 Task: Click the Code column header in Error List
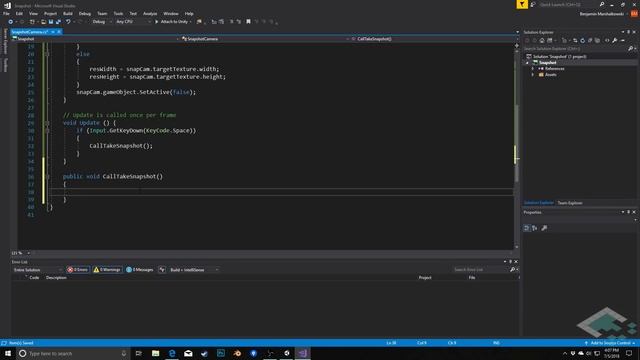(x=34, y=278)
